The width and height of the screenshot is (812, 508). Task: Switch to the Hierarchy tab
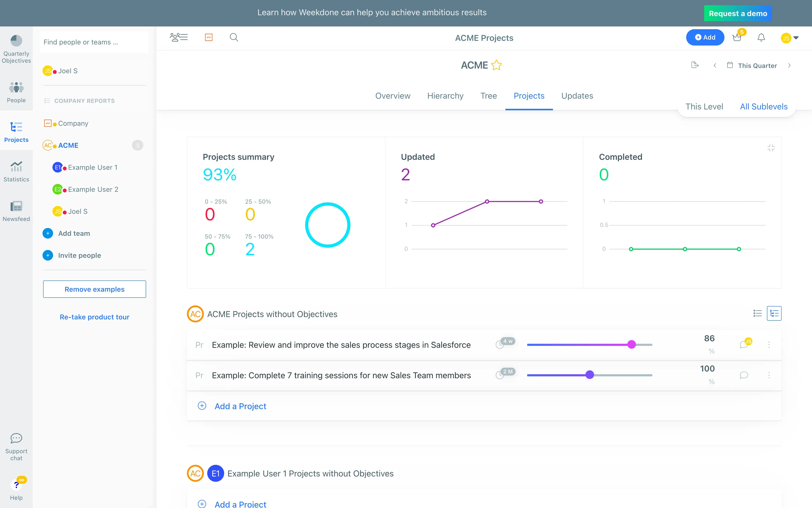click(x=445, y=96)
